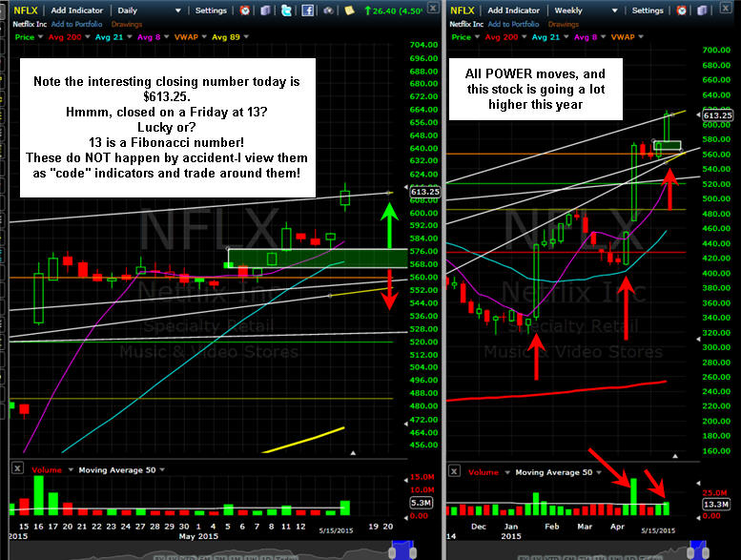Viewport: 741px width, 560px height.
Task: Open the Drawings link on the Weekly chart
Action: coord(564,24)
